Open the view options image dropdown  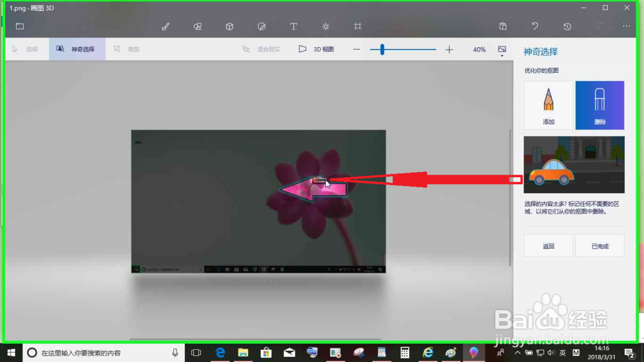[x=502, y=50]
